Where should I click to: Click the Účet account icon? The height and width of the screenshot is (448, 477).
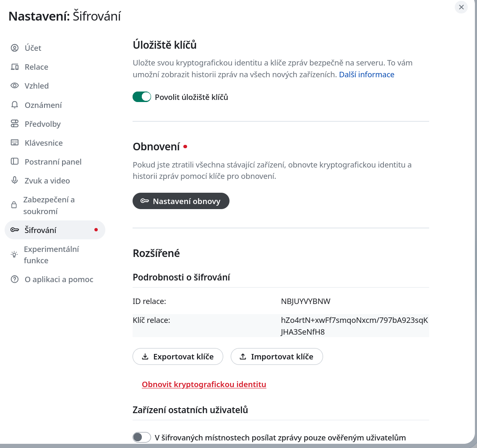click(15, 48)
